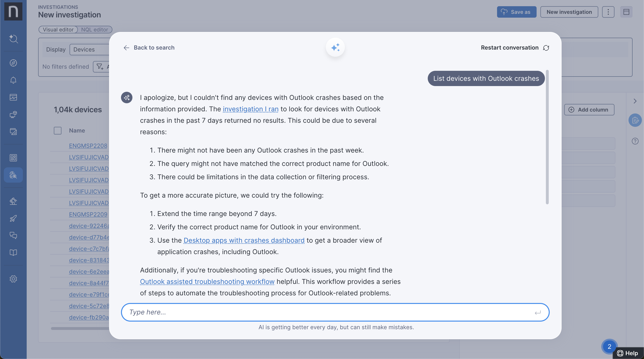Click the Restart conversation refresh icon
The height and width of the screenshot is (359, 644).
click(546, 48)
